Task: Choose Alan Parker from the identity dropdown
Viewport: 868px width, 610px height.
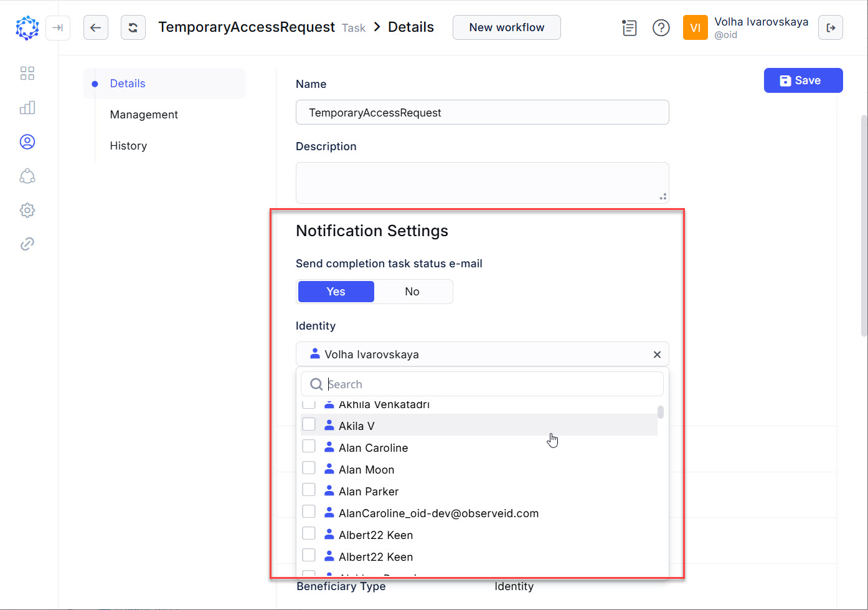Action: click(x=369, y=491)
